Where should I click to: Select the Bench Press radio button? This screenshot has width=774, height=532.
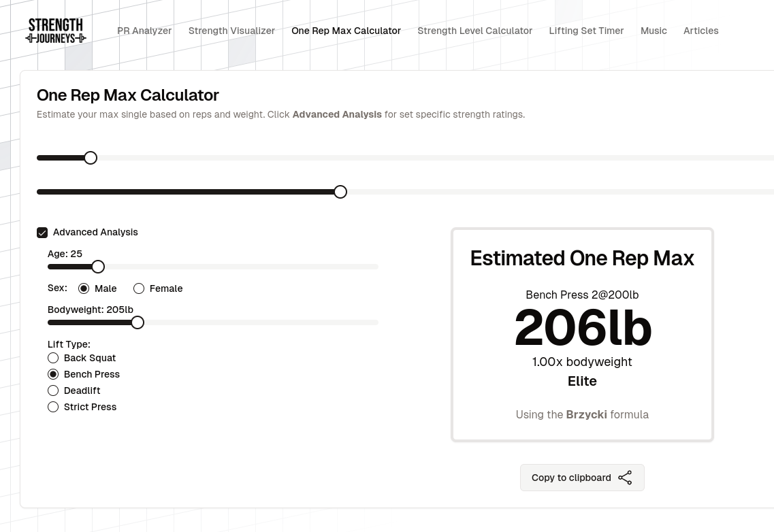[x=53, y=374]
